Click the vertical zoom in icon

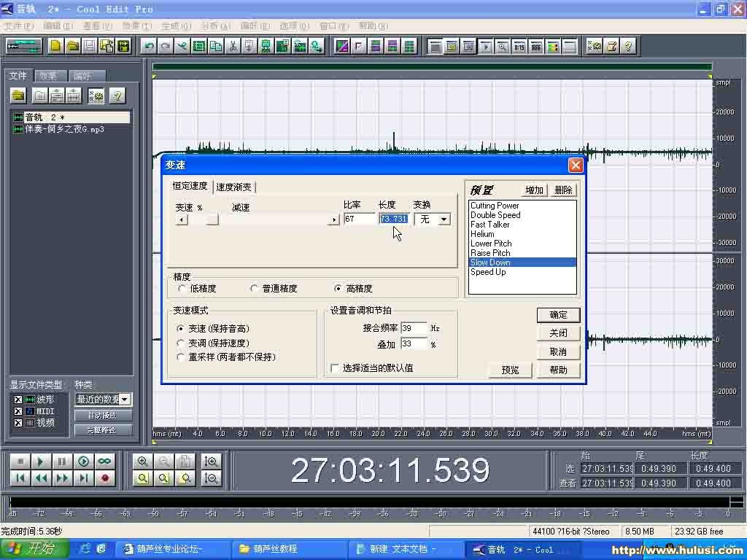pyautogui.click(x=211, y=461)
